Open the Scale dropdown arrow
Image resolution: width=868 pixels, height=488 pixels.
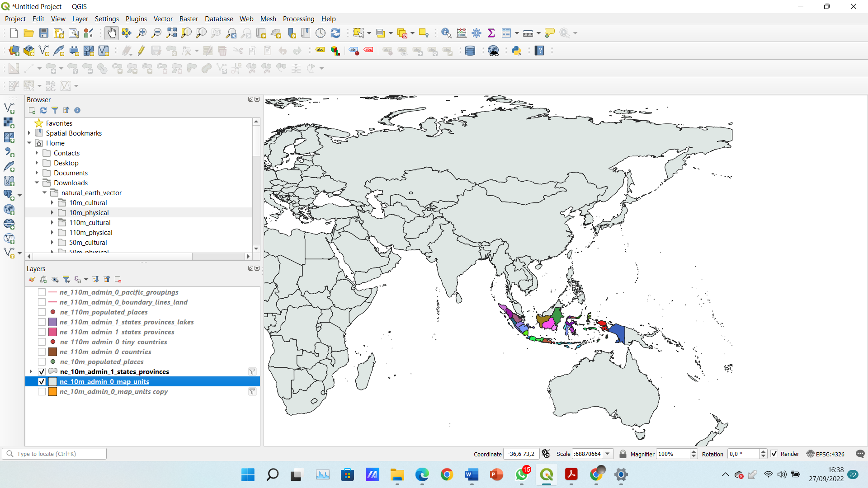(608, 454)
